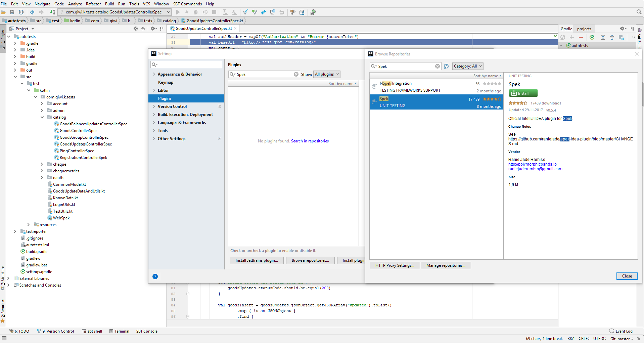The height and width of the screenshot is (343, 644).
Task: Click the VCS Revert undo icon
Action: point(282,12)
